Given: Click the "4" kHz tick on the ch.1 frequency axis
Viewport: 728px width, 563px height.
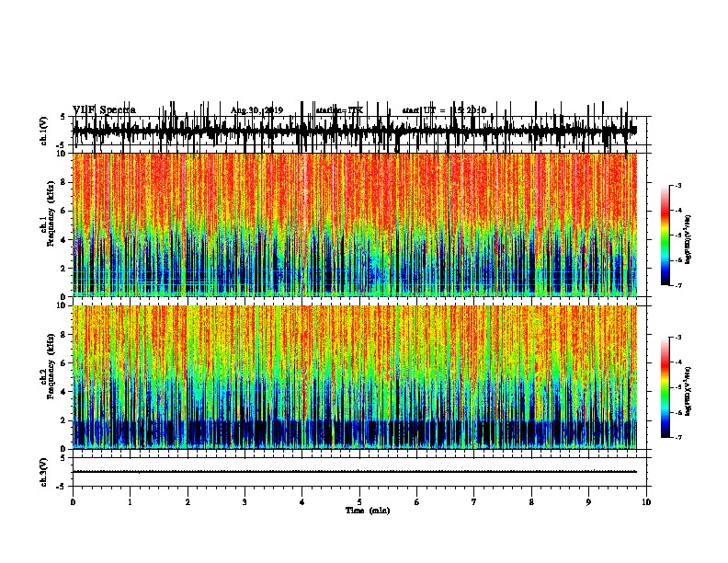Looking at the screenshot, I should click(x=64, y=240).
